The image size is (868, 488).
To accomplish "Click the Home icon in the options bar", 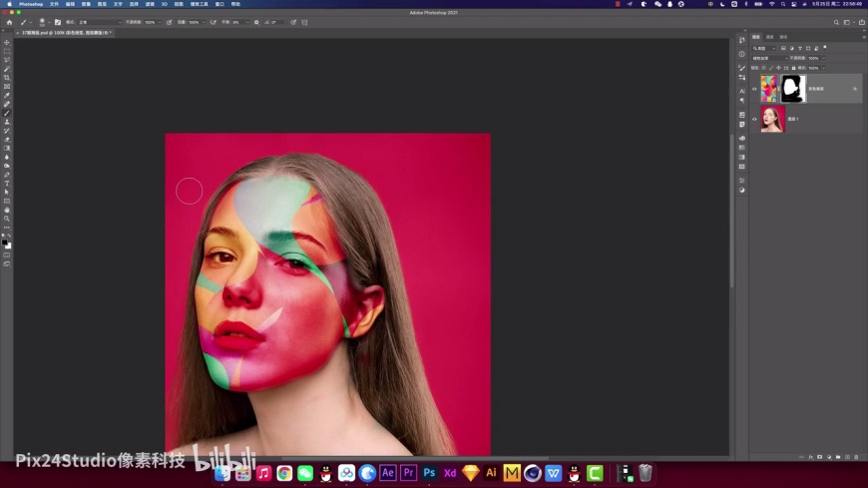I will (10, 22).
